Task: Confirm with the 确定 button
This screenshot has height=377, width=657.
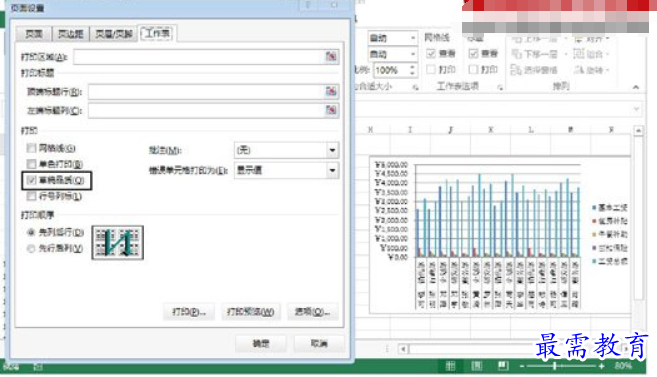Action: 261,343
